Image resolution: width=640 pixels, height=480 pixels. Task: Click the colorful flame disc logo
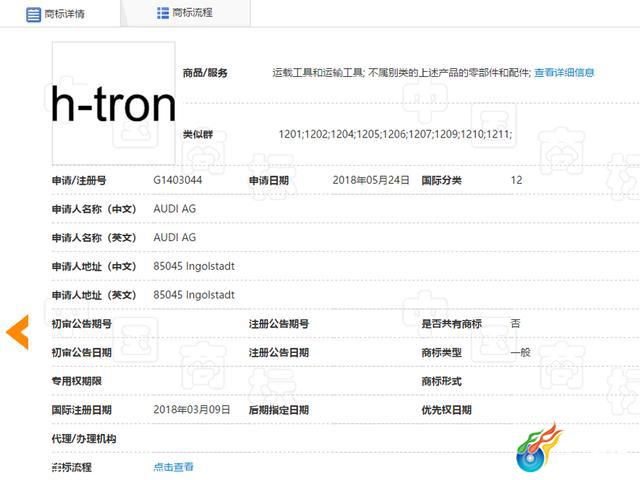539,448
